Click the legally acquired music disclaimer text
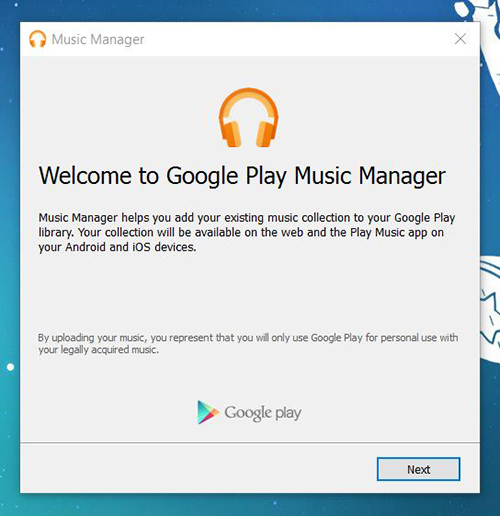The image size is (500, 516). tap(248, 343)
